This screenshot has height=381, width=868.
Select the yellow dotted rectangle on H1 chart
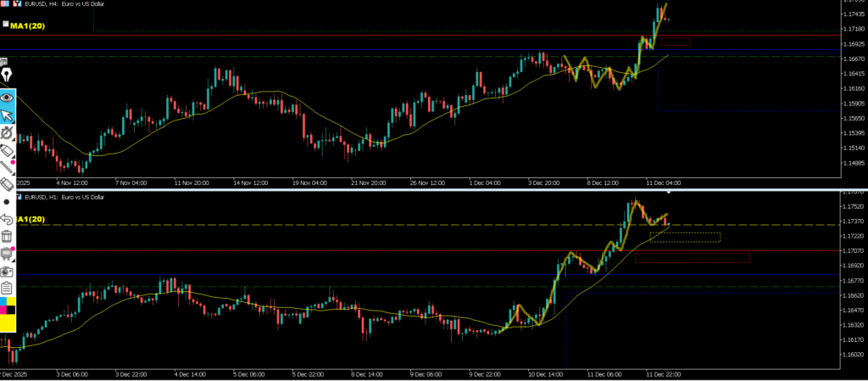click(x=685, y=237)
